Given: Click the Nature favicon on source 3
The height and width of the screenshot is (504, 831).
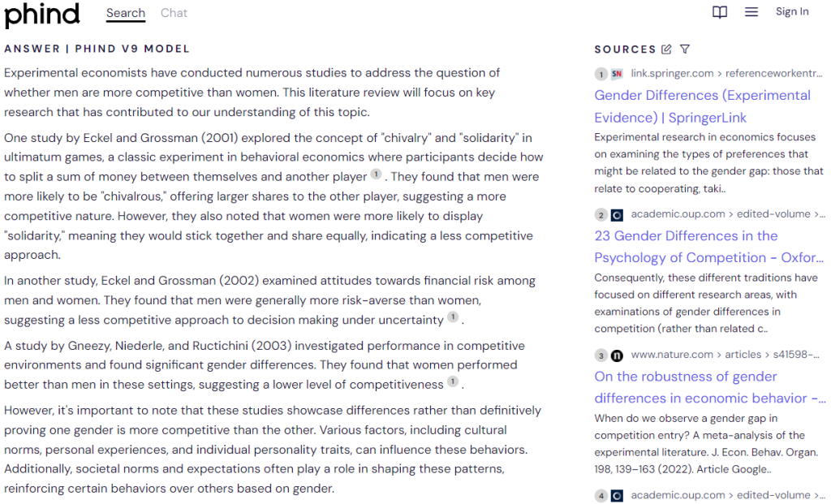Looking at the screenshot, I should point(617,355).
